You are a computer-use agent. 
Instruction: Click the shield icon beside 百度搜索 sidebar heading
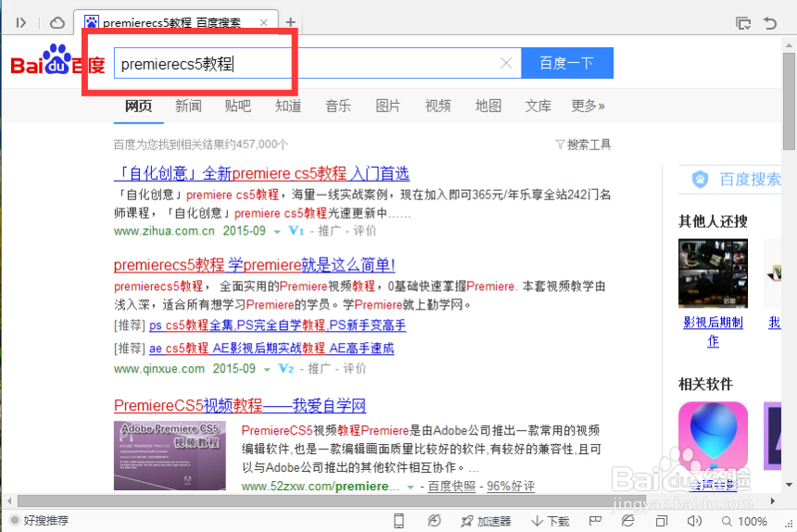click(700, 180)
